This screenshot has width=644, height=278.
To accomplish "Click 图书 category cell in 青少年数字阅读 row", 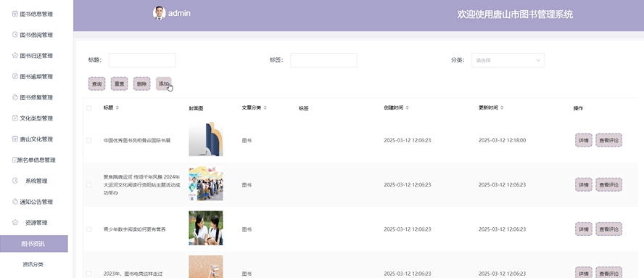I will click(x=247, y=229).
